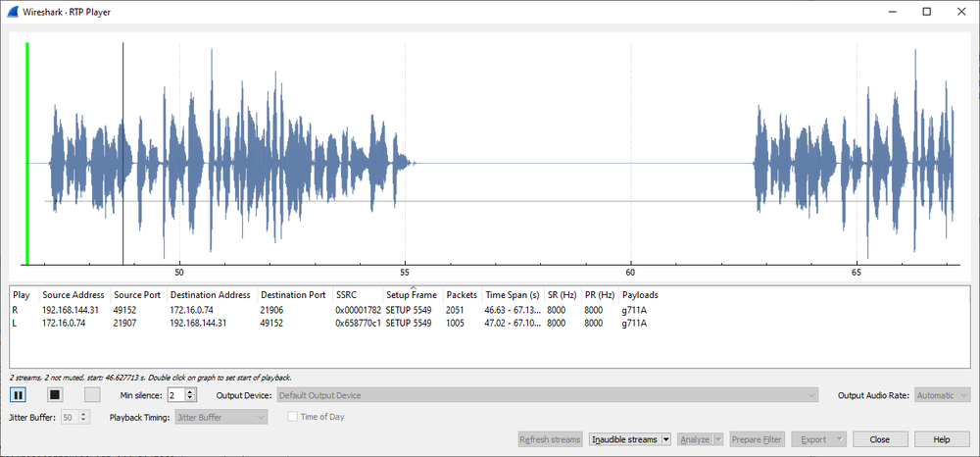Sort streams by Source Address column
The height and width of the screenshot is (457, 980).
(73, 295)
